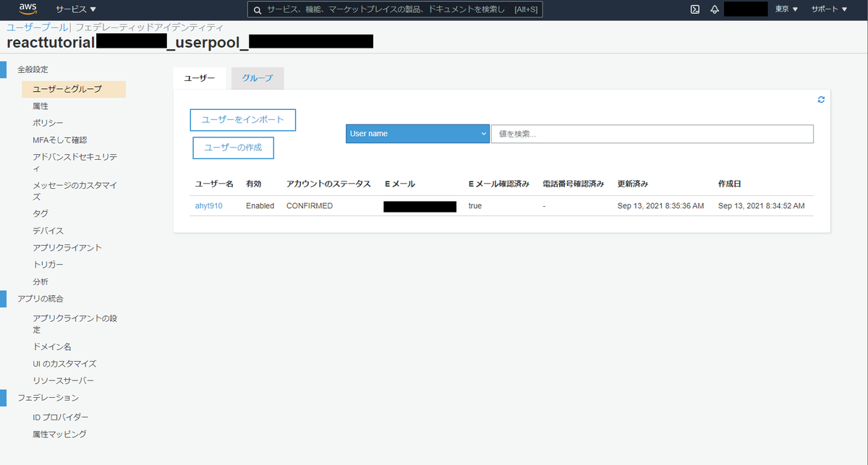This screenshot has height=465, width=868.
Task: Open 分析 in the sidebar
Action: [x=41, y=281]
